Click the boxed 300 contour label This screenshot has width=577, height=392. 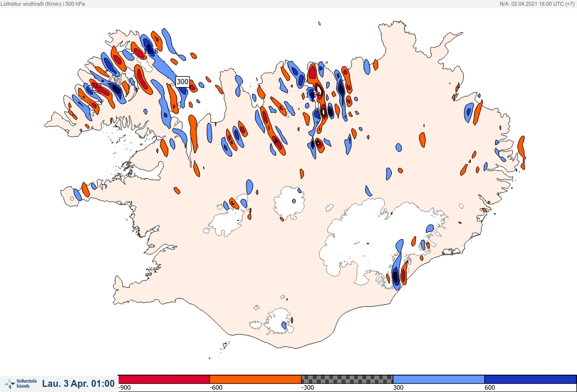[182, 82]
